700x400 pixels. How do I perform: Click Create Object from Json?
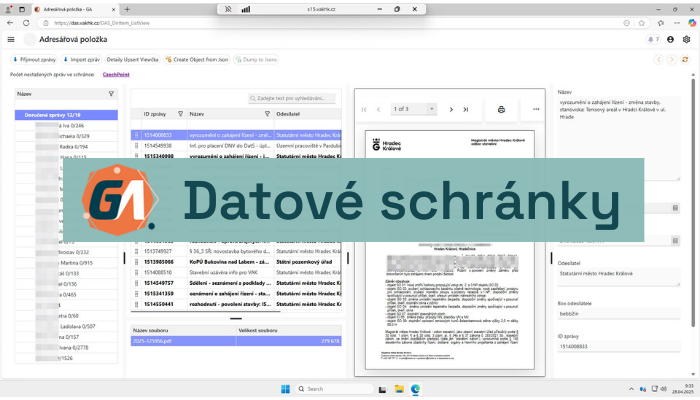coord(196,59)
